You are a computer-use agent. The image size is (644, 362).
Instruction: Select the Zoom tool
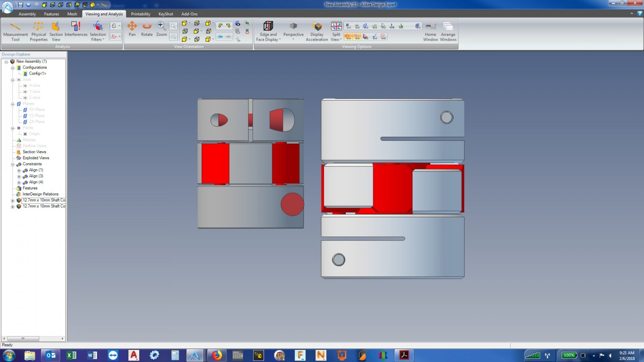tap(161, 29)
